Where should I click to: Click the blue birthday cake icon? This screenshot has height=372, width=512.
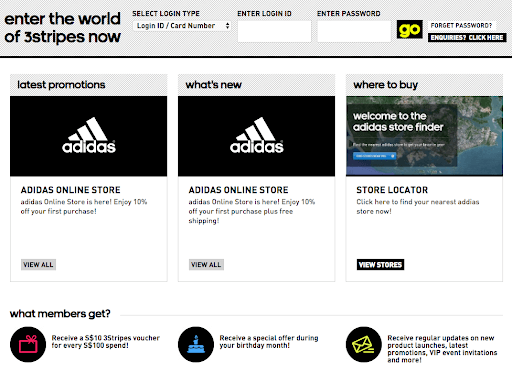[196, 344]
